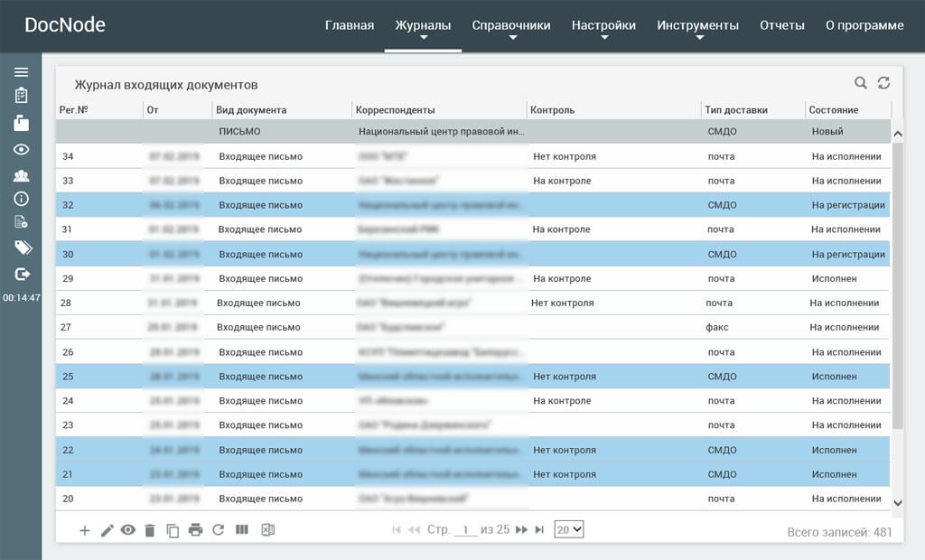
Task: Select the row with registration number 24
Action: (473, 401)
